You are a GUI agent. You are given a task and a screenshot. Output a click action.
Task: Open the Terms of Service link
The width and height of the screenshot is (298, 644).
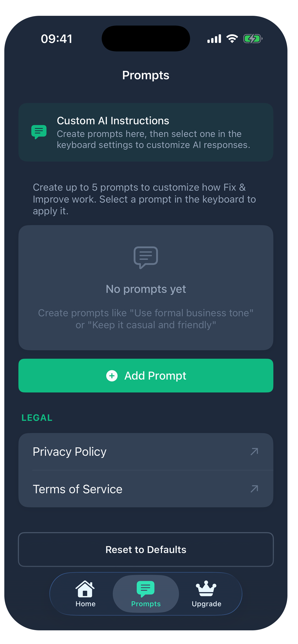(x=146, y=489)
